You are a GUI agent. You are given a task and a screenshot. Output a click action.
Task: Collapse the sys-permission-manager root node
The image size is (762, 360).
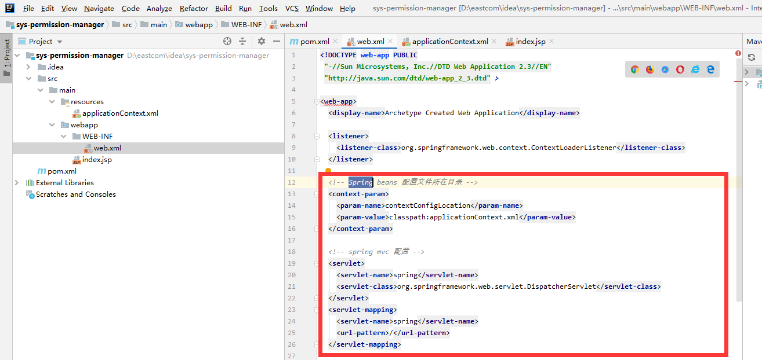(x=17, y=55)
